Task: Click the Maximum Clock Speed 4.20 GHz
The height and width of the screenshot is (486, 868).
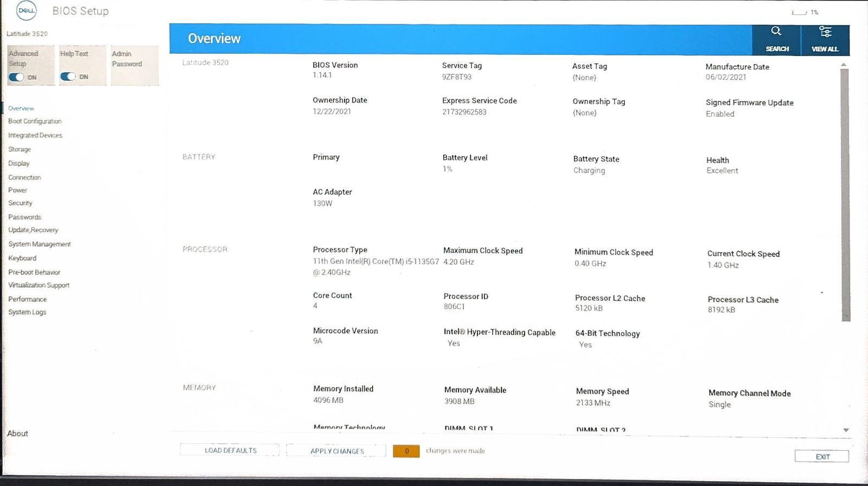Action: click(458, 262)
